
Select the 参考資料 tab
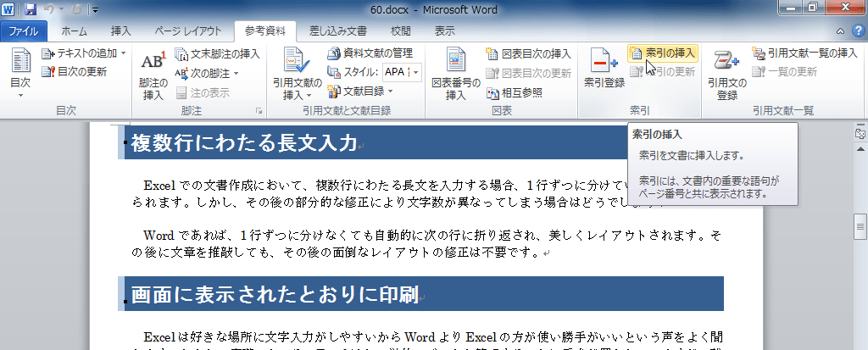[x=265, y=31]
